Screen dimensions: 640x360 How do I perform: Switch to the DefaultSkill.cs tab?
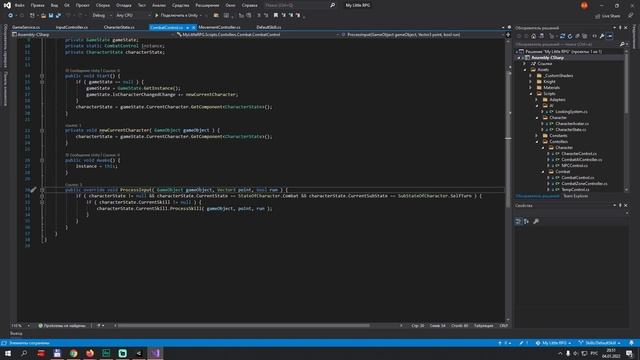click(x=269, y=27)
